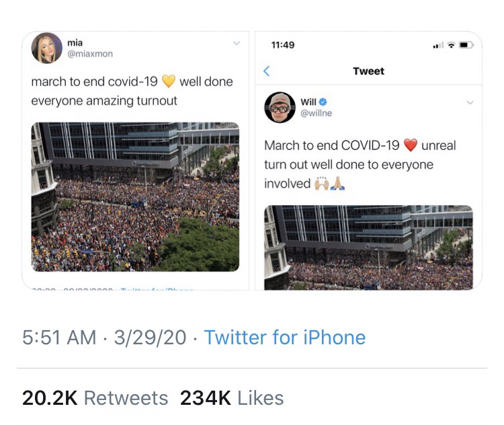504x425 pixels.
Task: Tap the yellow heart emoji in mia's tweet
Action: click(169, 82)
